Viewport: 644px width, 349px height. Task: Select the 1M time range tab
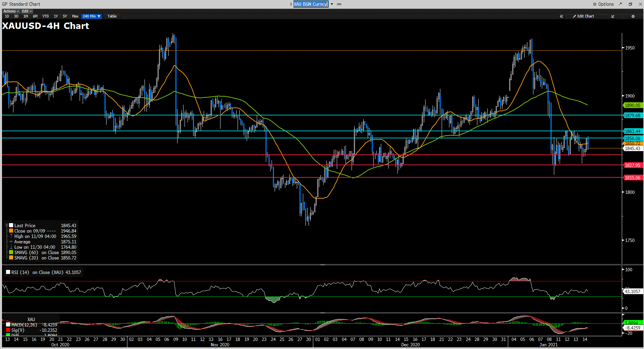coord(26,16)
